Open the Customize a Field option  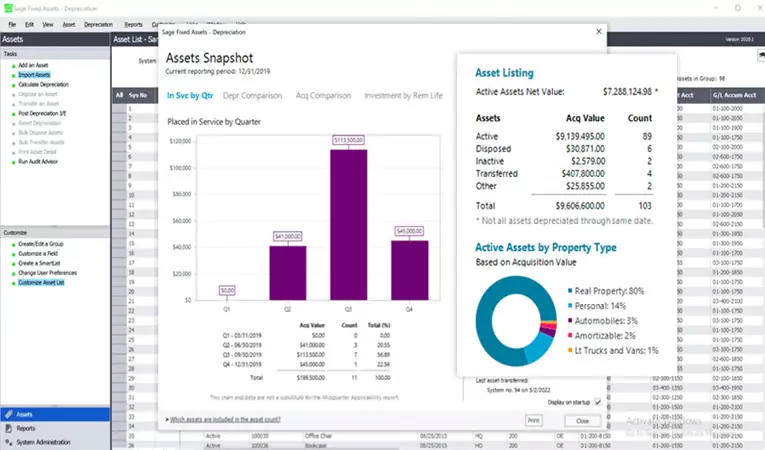coord(38,254)
